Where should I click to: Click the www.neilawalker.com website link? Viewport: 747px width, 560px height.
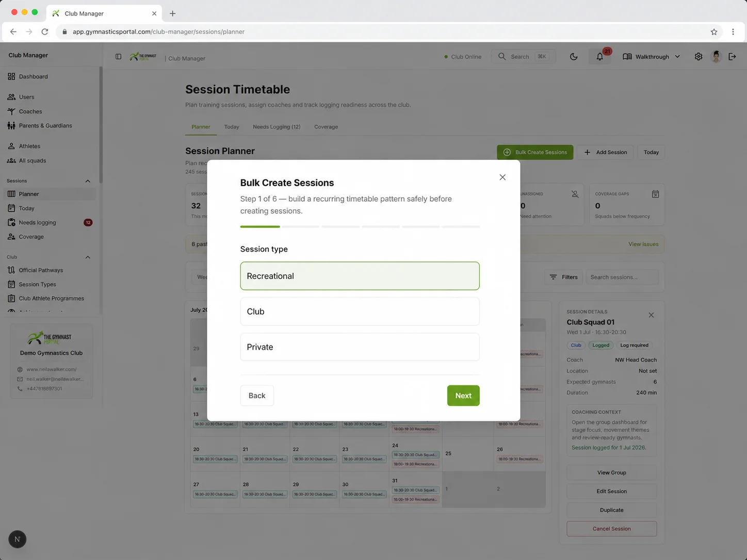(52, 370)
